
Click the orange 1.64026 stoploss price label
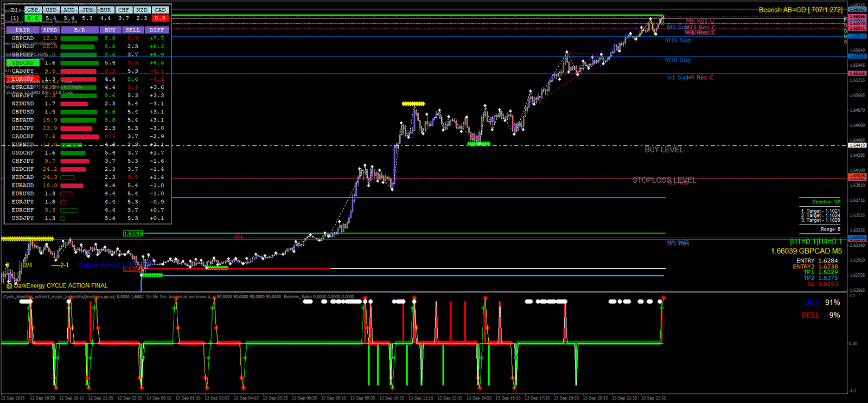point(857,176)
